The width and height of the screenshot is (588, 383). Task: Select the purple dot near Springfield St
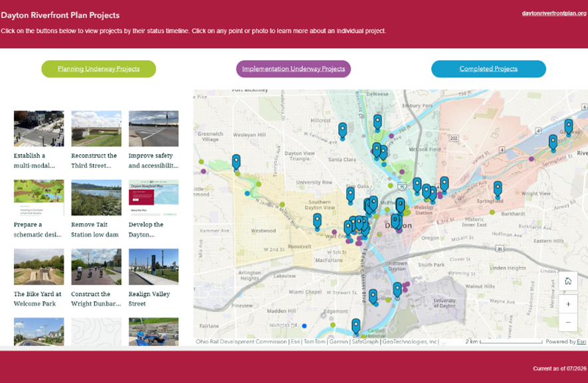click(532, 159)
